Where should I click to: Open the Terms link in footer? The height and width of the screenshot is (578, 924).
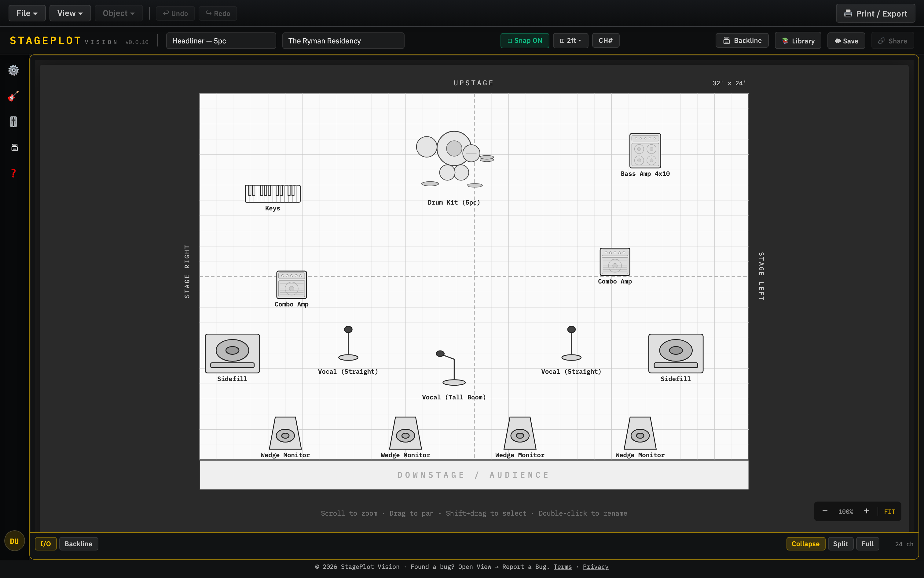(x=563, y=566)
